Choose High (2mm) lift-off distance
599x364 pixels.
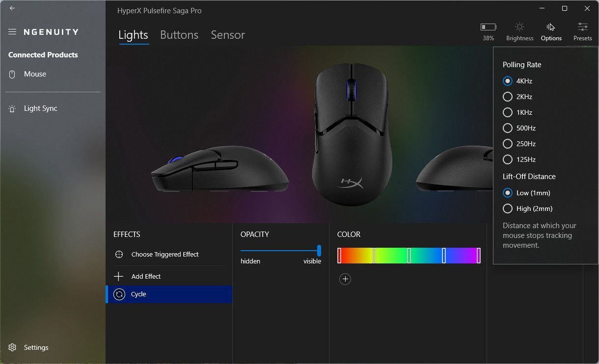click(x=508, y=208)
